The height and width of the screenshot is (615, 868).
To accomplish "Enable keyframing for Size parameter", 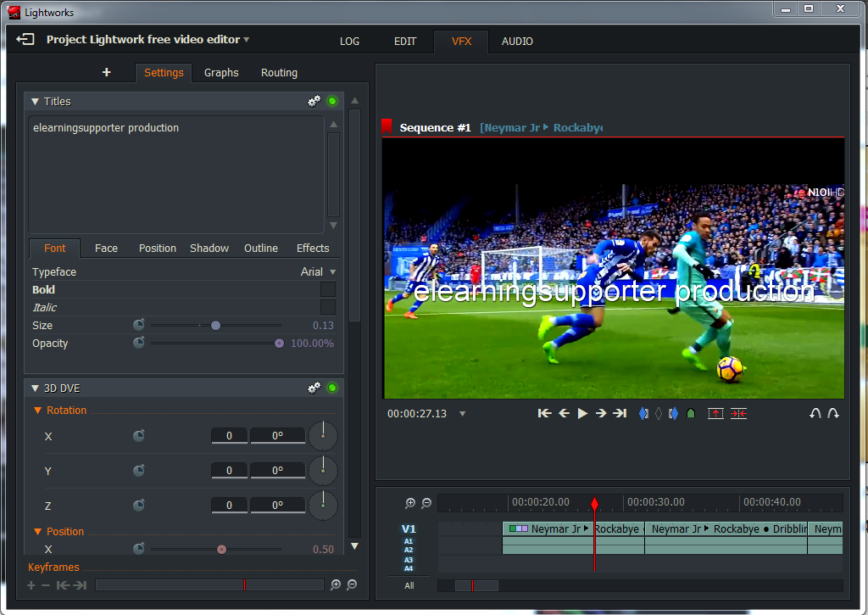I will (x=139, y=325).
